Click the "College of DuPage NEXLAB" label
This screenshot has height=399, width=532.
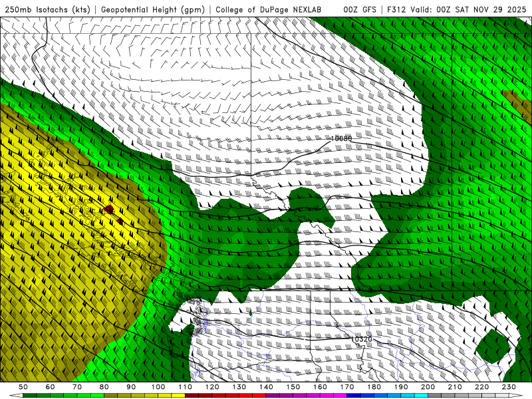pyautogui.click(x=268, y=9)
